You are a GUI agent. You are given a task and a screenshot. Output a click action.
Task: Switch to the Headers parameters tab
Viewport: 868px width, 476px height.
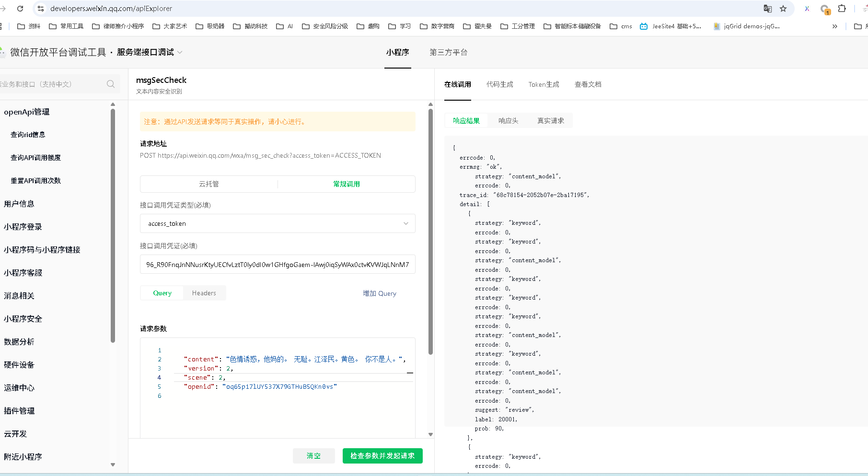point(204,293)
